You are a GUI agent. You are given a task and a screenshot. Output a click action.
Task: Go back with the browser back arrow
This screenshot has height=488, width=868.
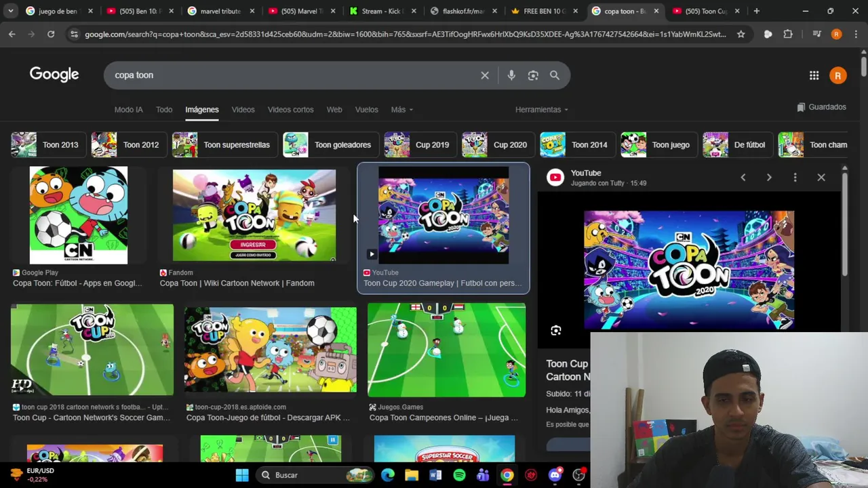coord(12,34)
